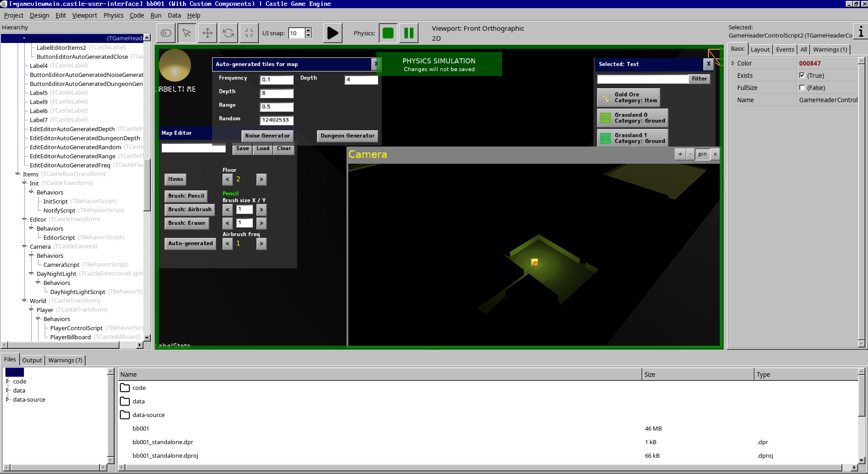
Task: Select the rotate tool
Action: (228, 33)
